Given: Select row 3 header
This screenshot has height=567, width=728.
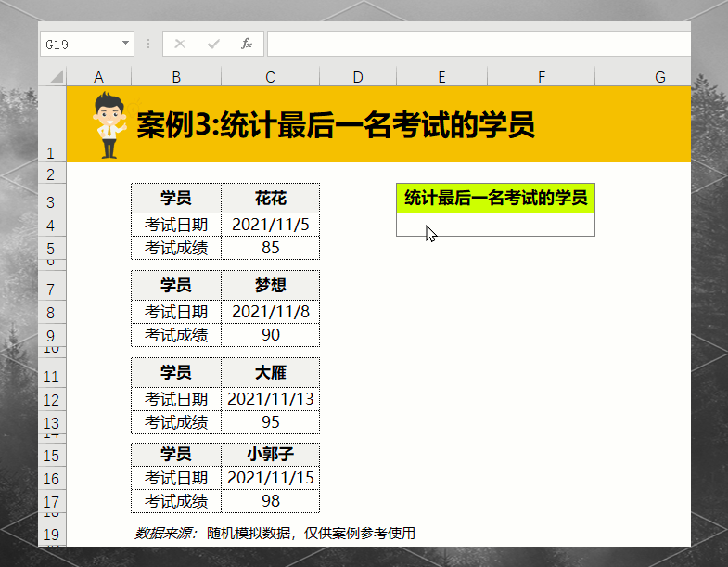Looking at the screenshot, I should point(52,199).
